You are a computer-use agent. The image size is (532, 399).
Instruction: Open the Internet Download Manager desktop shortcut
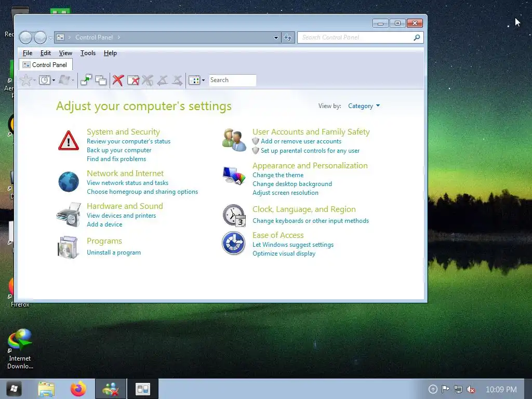pos(20,349)
